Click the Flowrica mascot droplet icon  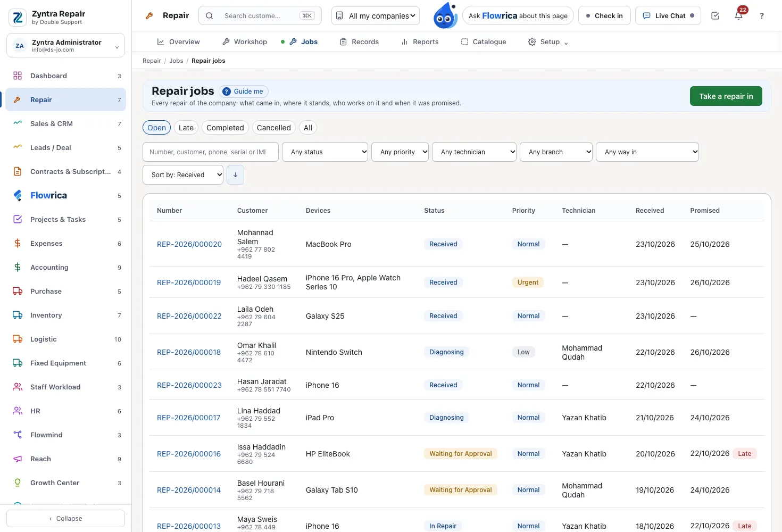pyautogui.click(x=445, y=15)
